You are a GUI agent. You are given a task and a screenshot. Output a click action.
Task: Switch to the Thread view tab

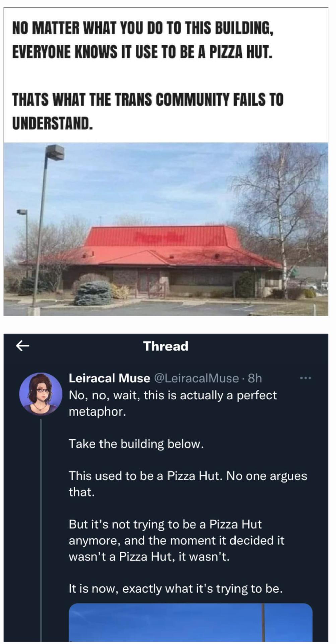[166, 346]
